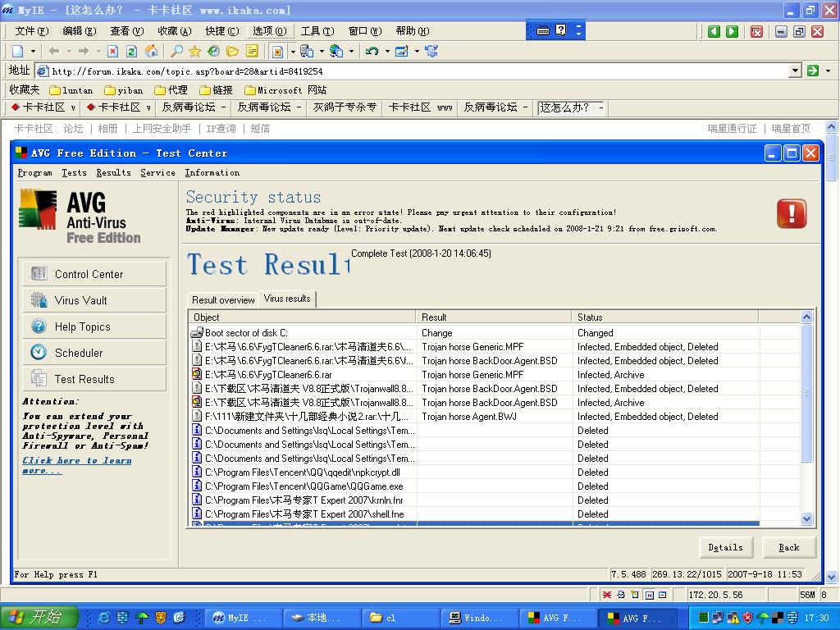Open the Tests menu in AVG

pyautogui.click(x=74, y=173)
